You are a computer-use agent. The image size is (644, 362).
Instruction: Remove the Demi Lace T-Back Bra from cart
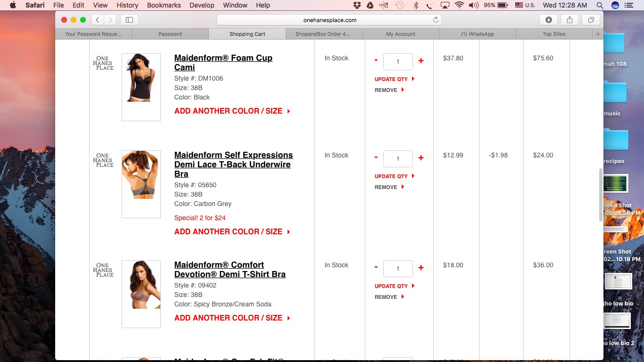click(389, 187)
